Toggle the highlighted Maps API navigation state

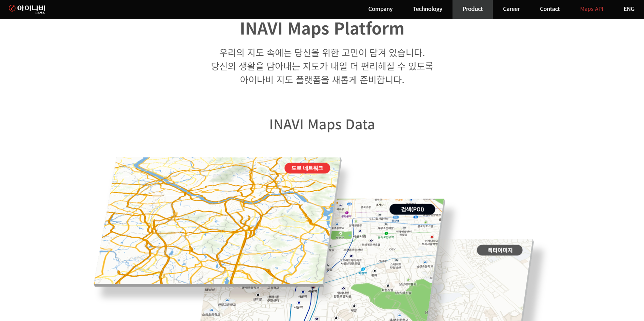(591, 9)
